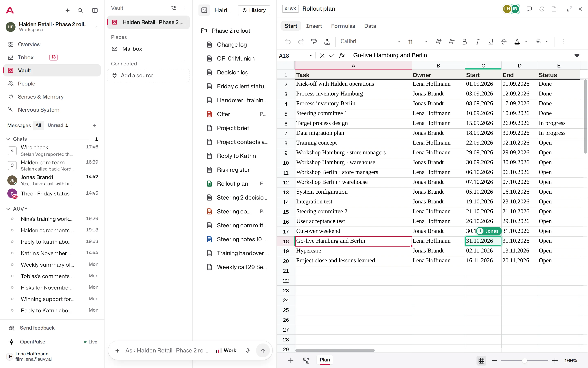Click Add a source button
Screen dimensions: 588x368
coord(148,75)
